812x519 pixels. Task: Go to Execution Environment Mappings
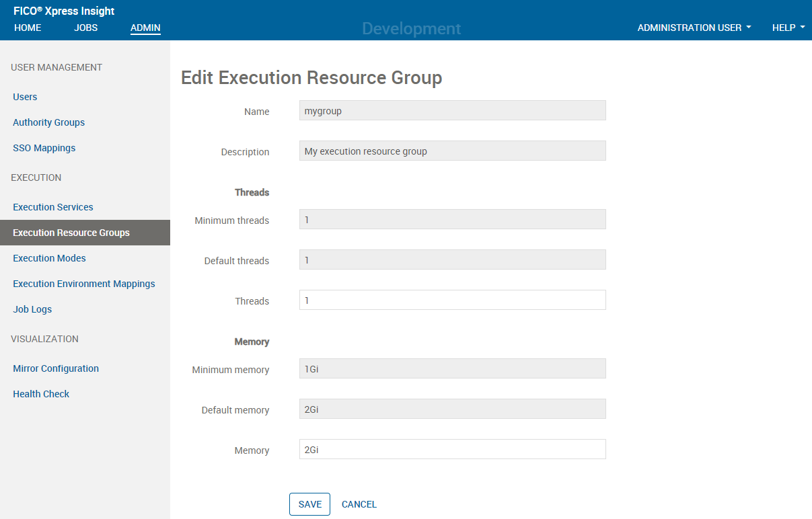click(x=83, y=284)
